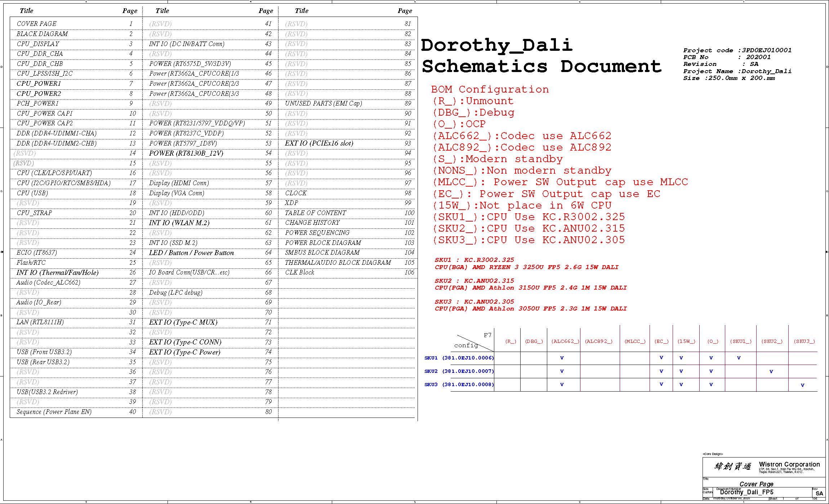
Task: Click THERMAL/AUDIO BLOCK DIAGRAM row
Action: click(338, 263)
